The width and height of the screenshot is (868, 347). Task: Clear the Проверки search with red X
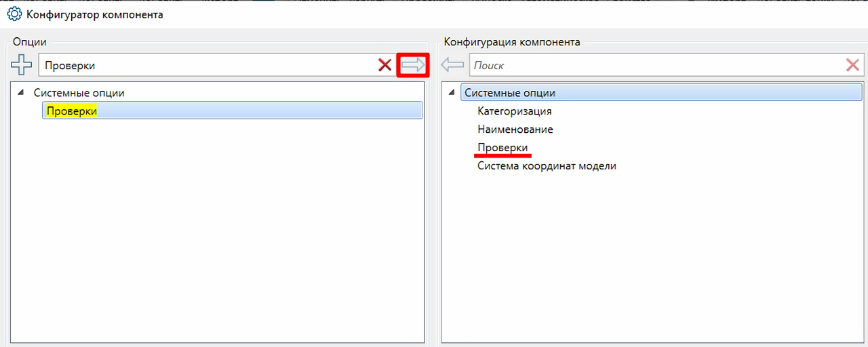point(384,65)
